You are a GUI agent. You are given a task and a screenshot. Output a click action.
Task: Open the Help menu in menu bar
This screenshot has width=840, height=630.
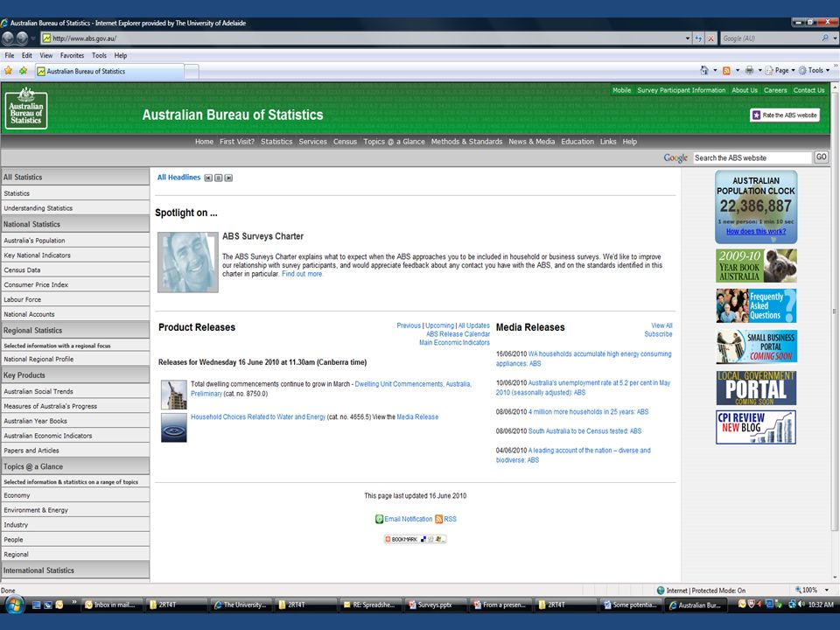pyautogui.click(x=121, y=55)
